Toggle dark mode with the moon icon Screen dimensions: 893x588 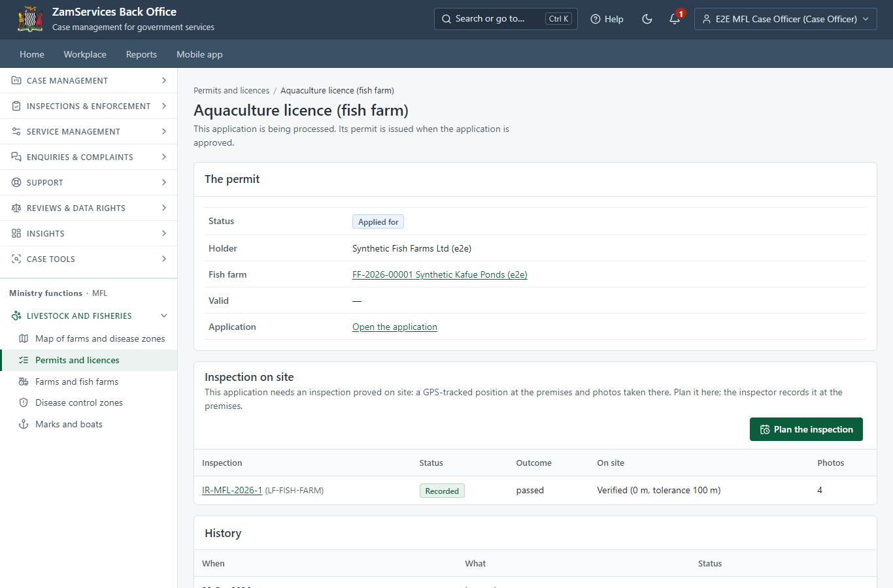tap(647, 19)
